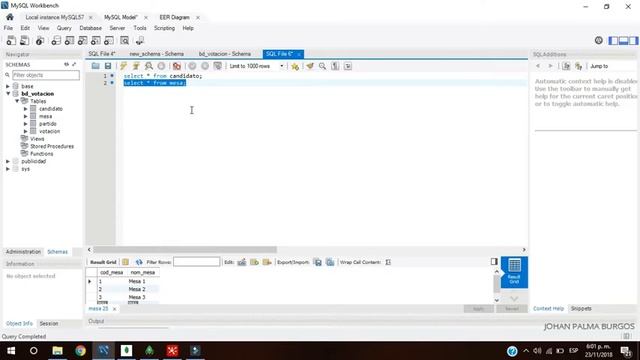Select the Result Grid side button
This screenshot has height=360, width=640.
coord(514,272)
